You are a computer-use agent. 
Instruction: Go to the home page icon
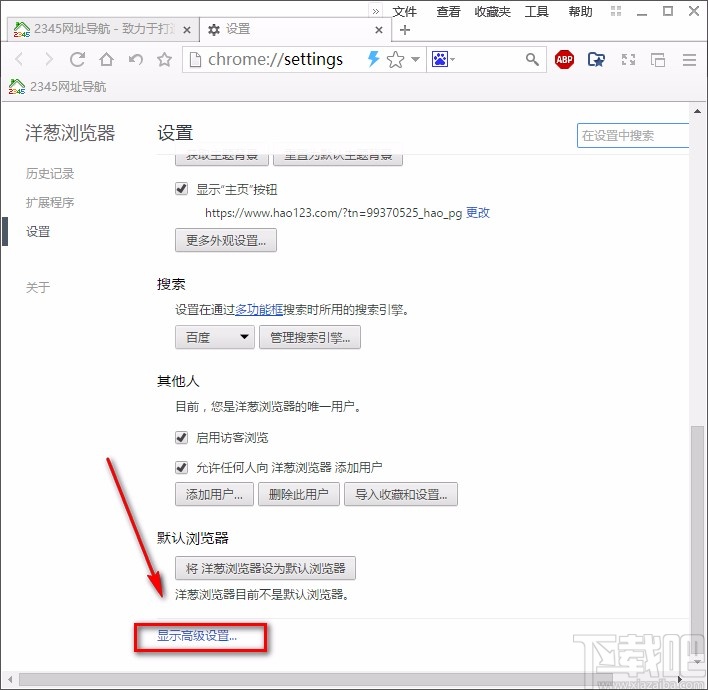tap(107, 59)
